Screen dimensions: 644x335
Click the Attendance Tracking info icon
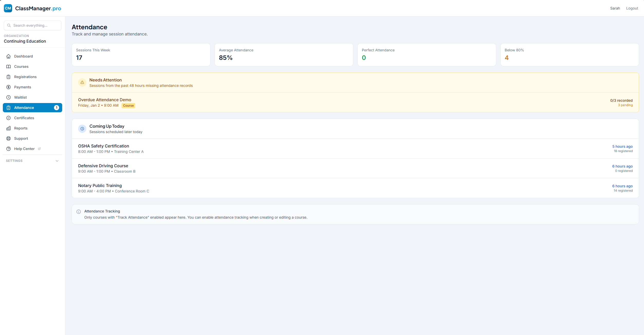[x=78, y=211]
